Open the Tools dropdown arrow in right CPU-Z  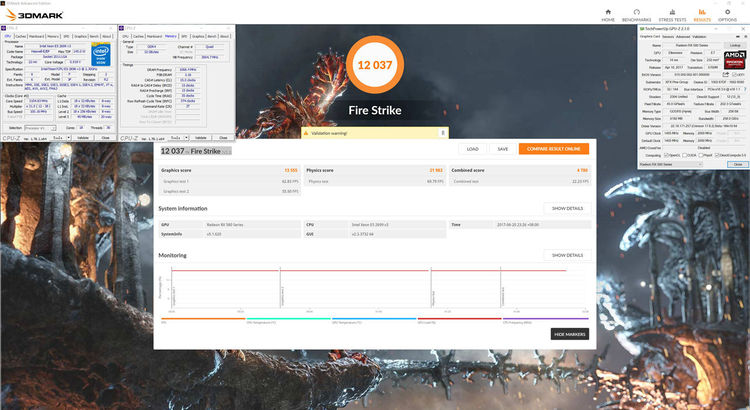(x=187, y=138)
